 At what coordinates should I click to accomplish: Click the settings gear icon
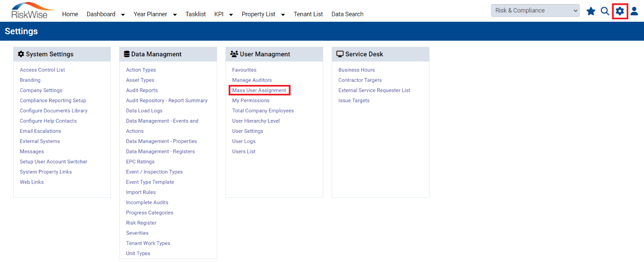pyautogui.click(x=620, y=11)
